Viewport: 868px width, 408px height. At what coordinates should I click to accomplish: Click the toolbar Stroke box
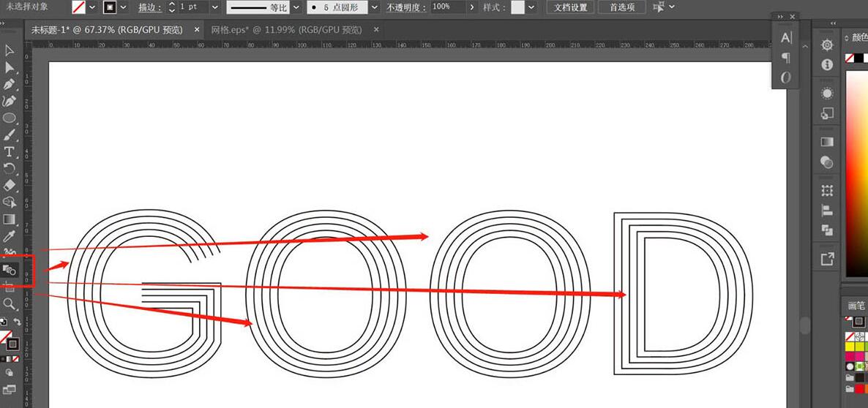(x=12, y=344)
